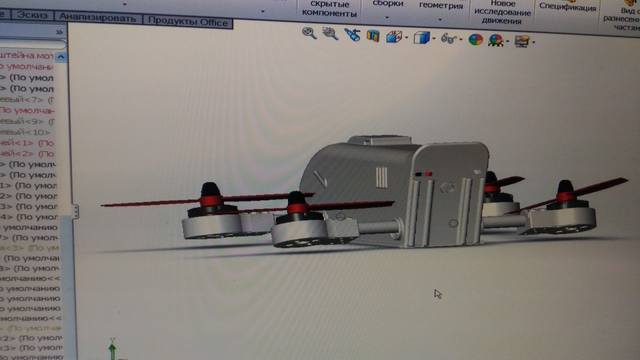Click the Apply Scene icon
640x360 pixels.
[x=496, y=40]
